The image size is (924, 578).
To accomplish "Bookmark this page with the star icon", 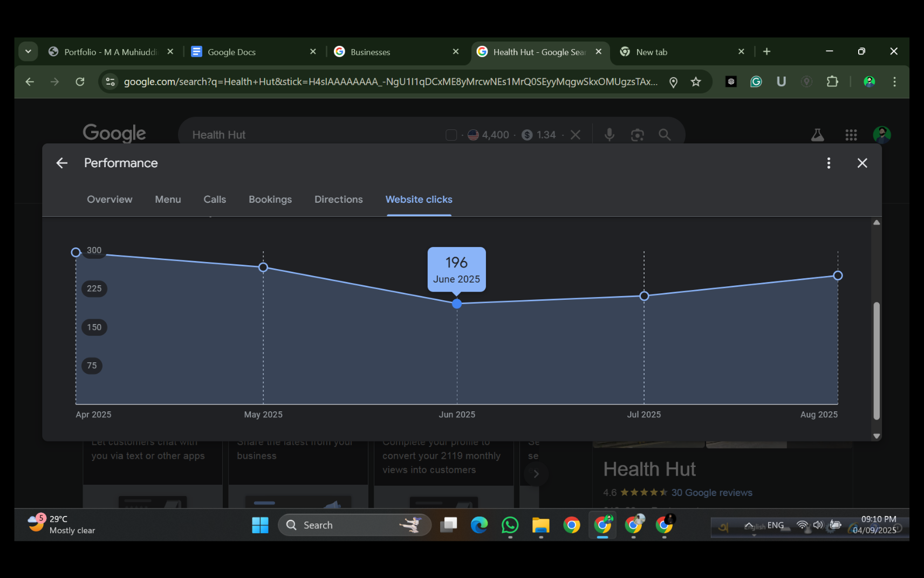I will coord(696,82).
